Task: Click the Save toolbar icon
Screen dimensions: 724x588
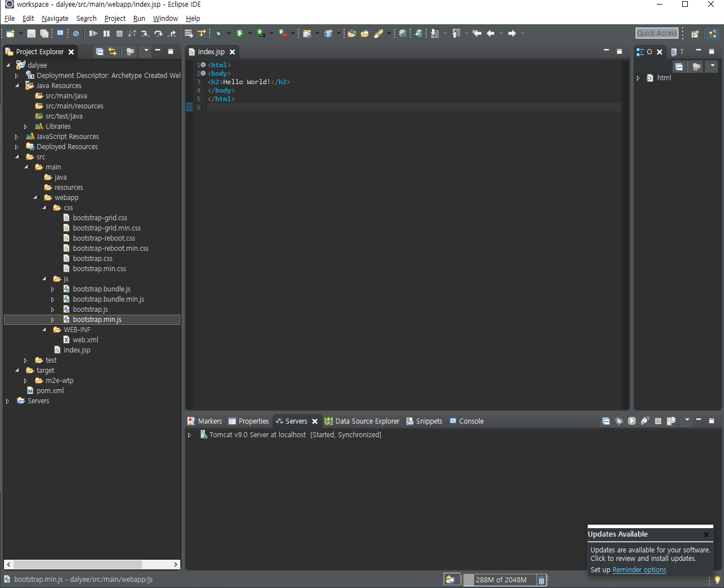Action: [31, 33]
